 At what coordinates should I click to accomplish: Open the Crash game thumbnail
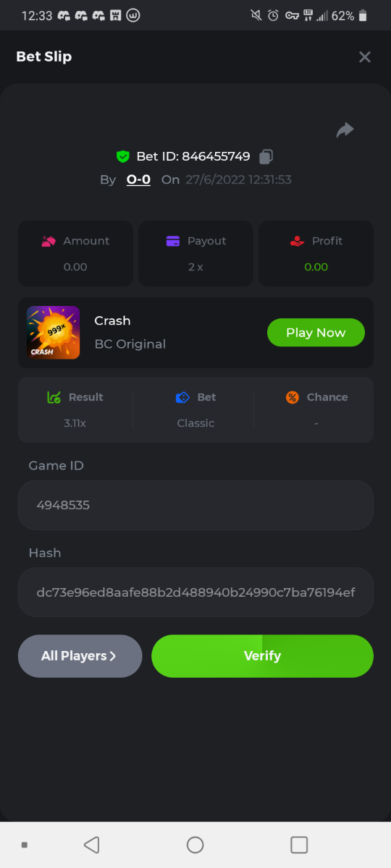tap(54, 333)
